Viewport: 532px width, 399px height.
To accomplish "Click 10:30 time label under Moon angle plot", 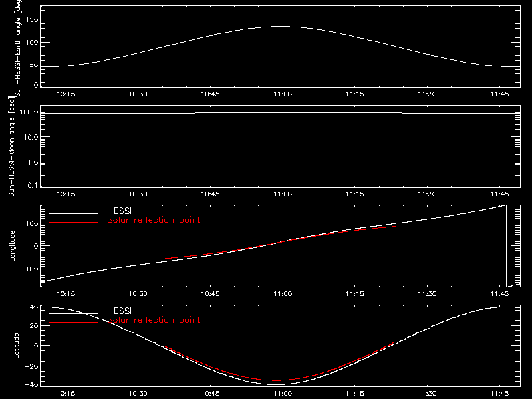I will (x=138, y=194).
